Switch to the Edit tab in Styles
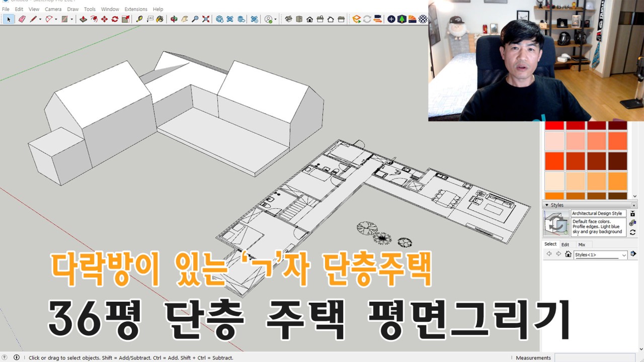 [565, 244]
